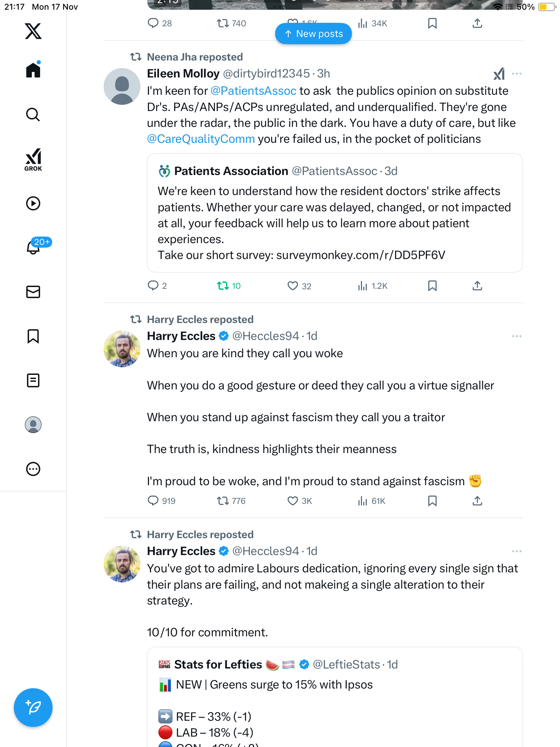The height and width of the screenshot is (747, 560).
Task: Open Grok from the sidebar
Action: [x=33, y=160]
